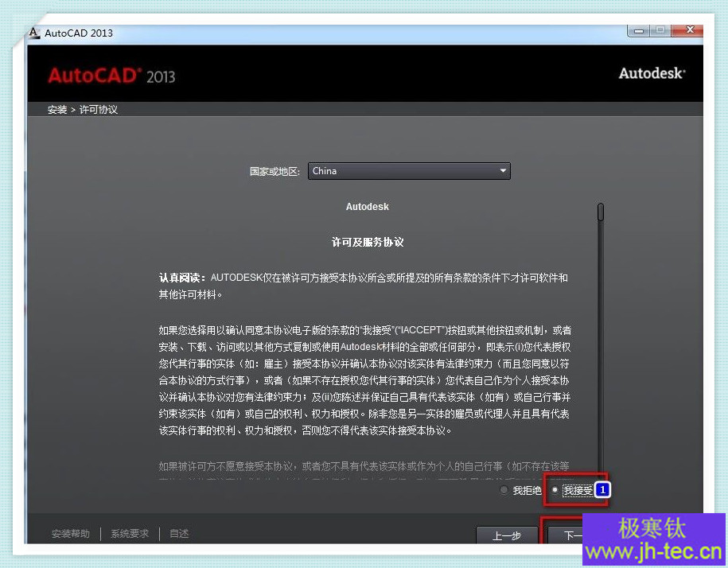
Task: Click the 安装 breadcrumb text
Action: pos(57,110)
